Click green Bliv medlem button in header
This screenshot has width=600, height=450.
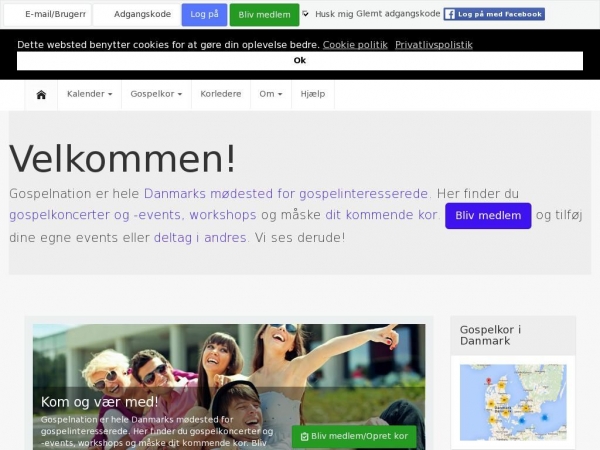tap(264, 15)
